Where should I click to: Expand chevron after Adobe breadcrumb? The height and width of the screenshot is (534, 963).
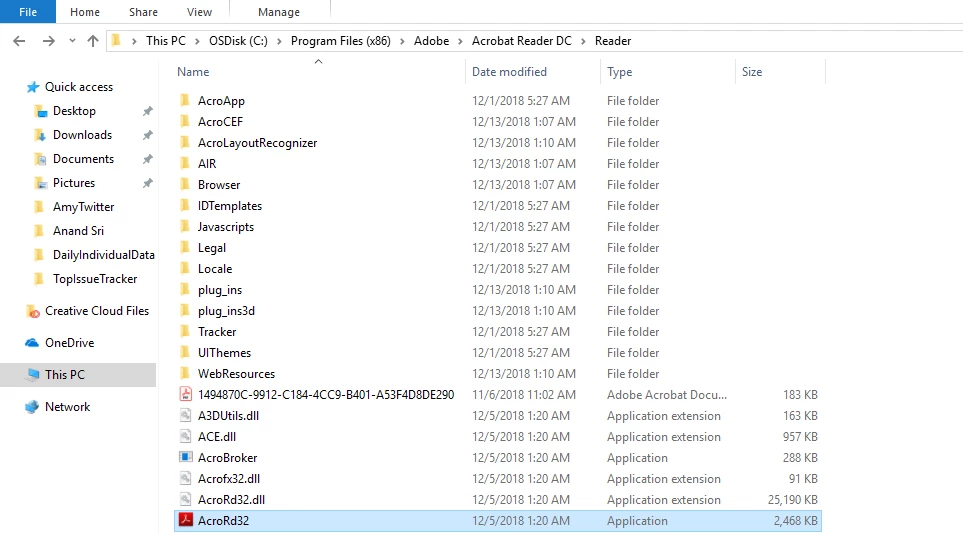coord(461,41)
